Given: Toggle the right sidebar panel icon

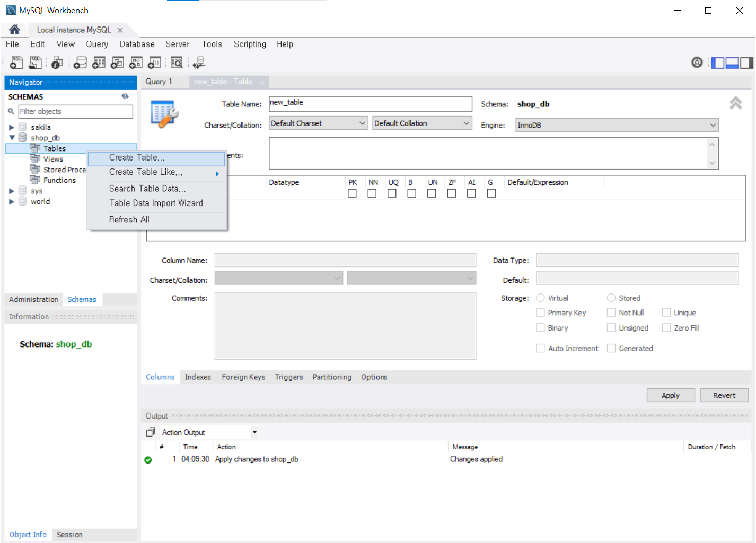Looking at the screenshot, I should 746,63.
